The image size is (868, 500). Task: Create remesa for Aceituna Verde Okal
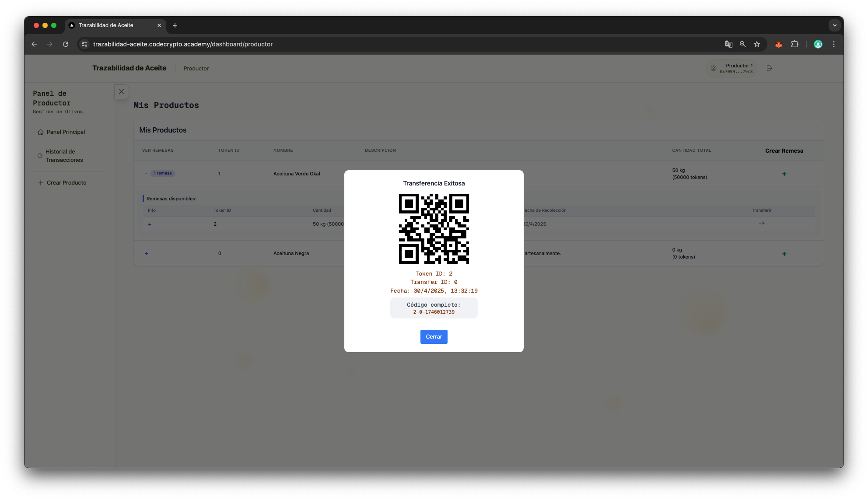pos(784,174)
